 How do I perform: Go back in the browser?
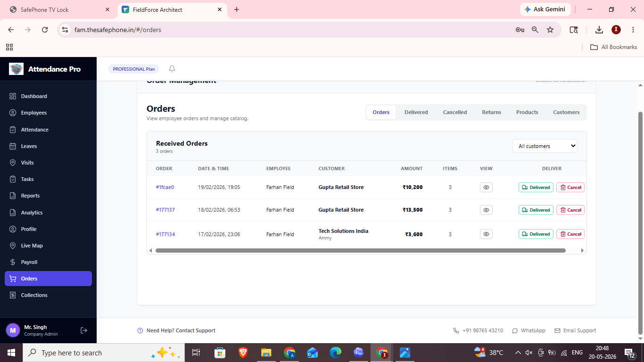(11, 30)
